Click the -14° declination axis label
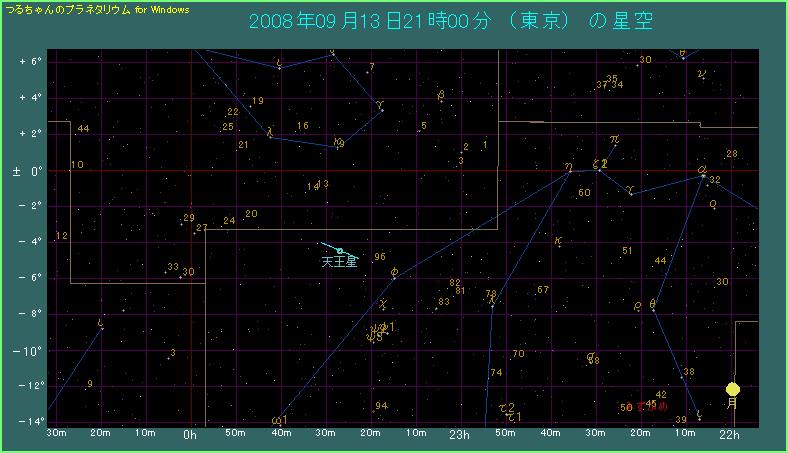 (27, 421)
